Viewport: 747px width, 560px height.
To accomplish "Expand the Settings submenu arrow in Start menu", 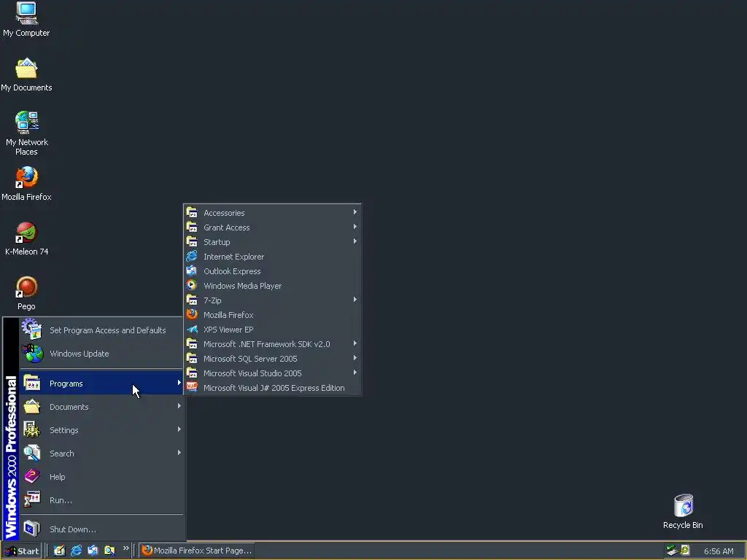I will pos(179,429).
